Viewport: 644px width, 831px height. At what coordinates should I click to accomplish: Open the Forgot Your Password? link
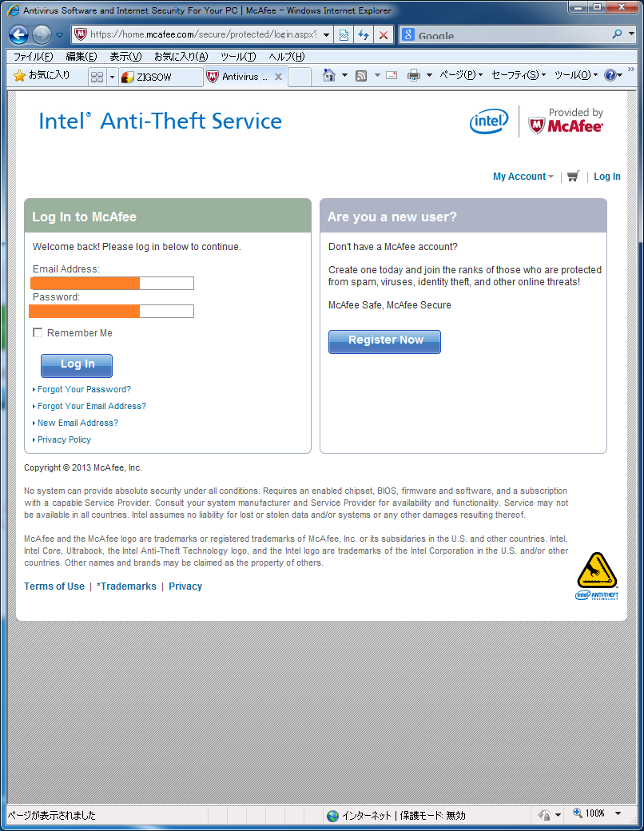click(84, 390)
